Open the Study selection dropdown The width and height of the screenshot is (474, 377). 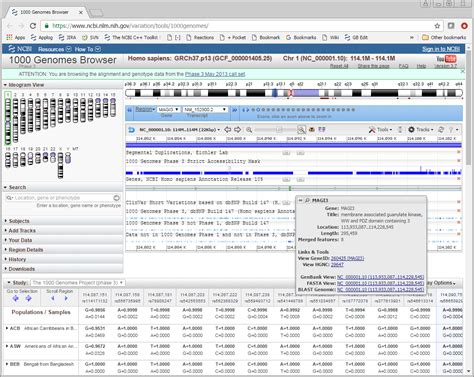pos(78,283)
